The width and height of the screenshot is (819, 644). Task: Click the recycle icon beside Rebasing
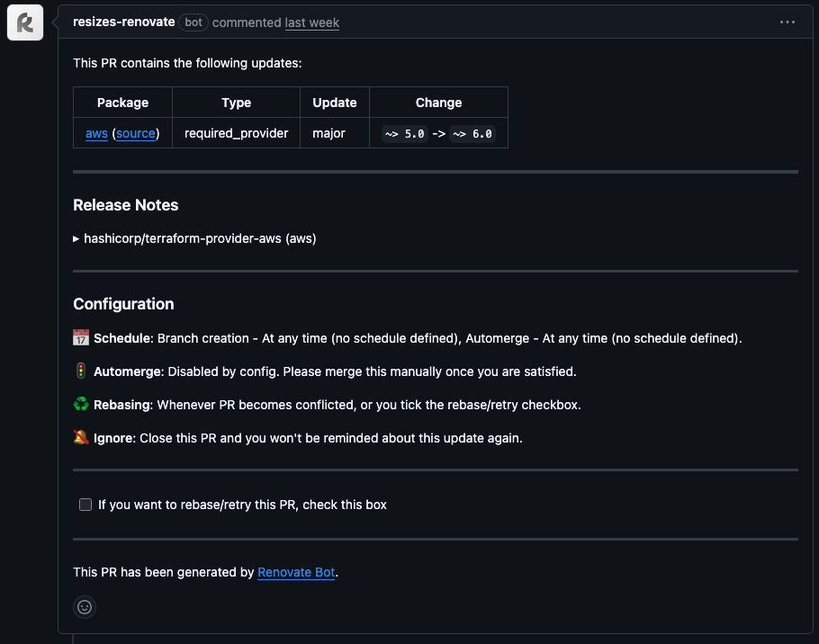click(x=81, y=405)
